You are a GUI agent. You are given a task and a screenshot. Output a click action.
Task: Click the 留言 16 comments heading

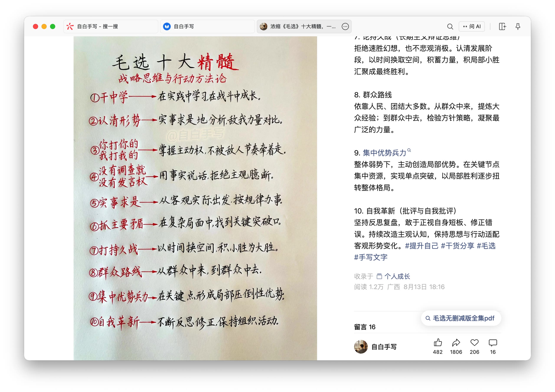[x=365, y=327]
